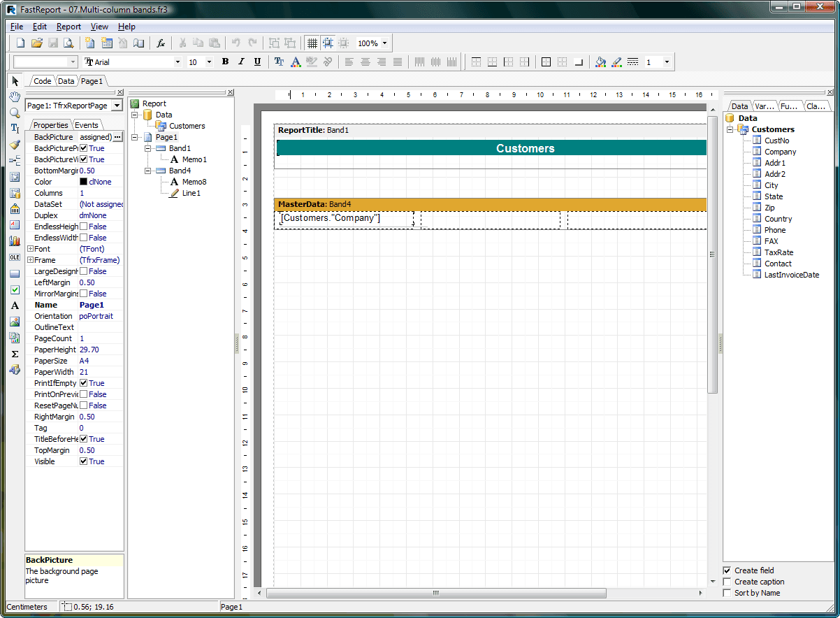
Task: Justify text alignment icon
Action: [397, 62]
